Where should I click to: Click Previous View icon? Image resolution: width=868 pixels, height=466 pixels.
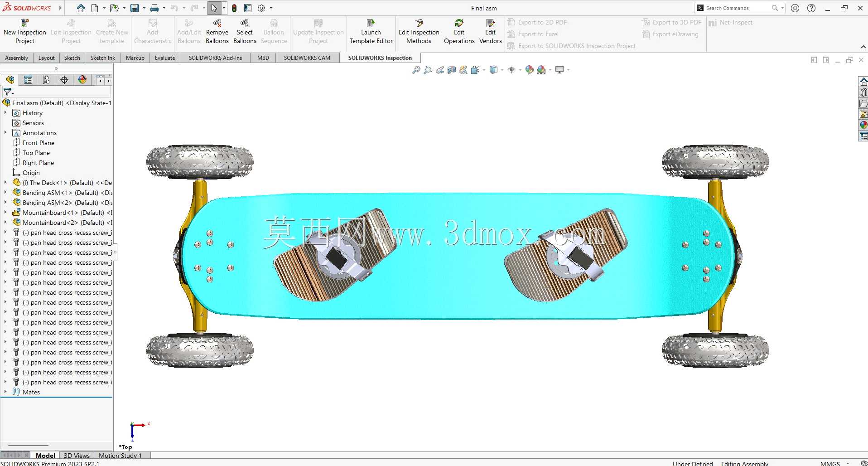[x=440, y=70]
